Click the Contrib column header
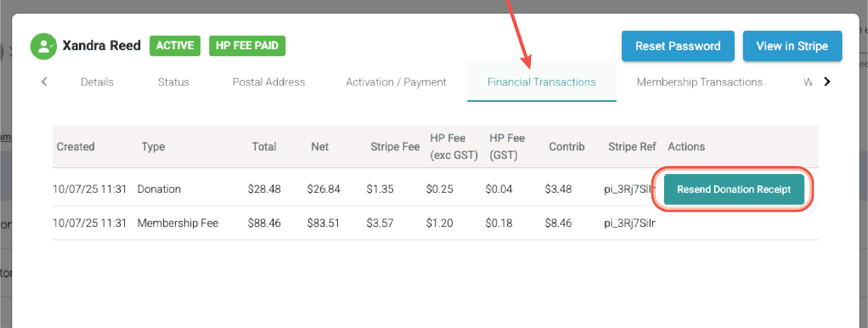 (x=567, y=147)
